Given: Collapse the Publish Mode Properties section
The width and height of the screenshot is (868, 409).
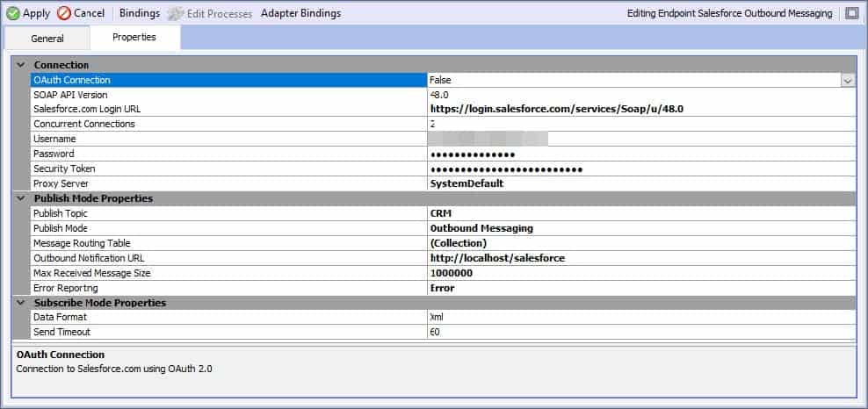Looking at the screenshot, I should [21, 197].
